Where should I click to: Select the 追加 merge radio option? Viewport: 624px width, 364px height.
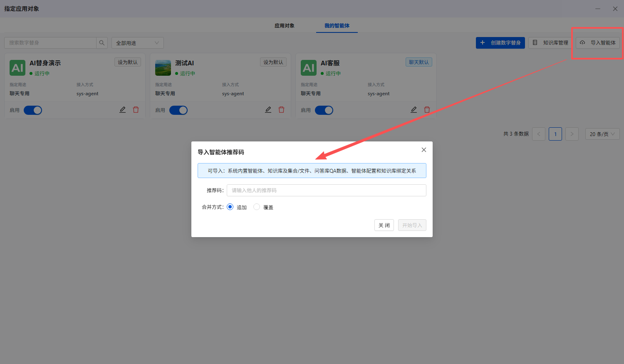[x=230, y=207]
